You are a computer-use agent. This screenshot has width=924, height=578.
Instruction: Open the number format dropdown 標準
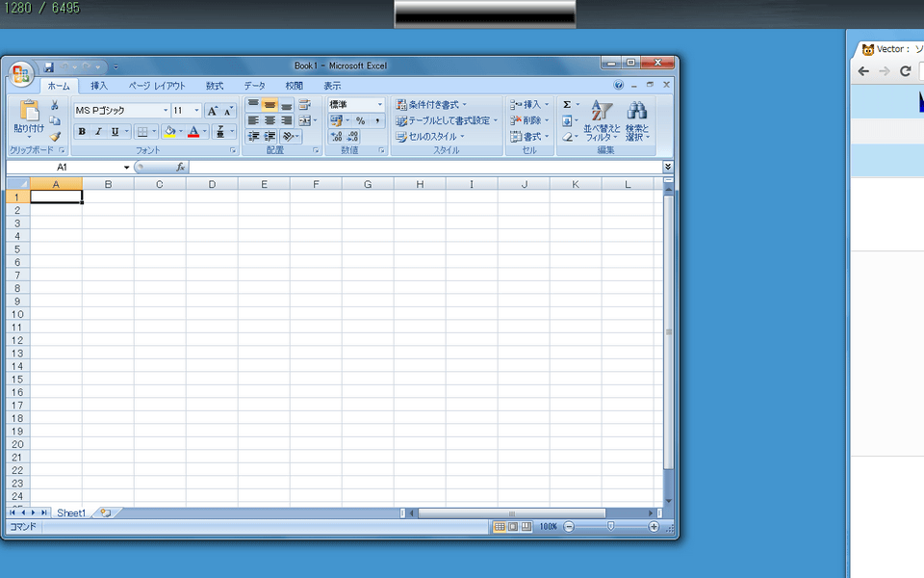(380, 104)
